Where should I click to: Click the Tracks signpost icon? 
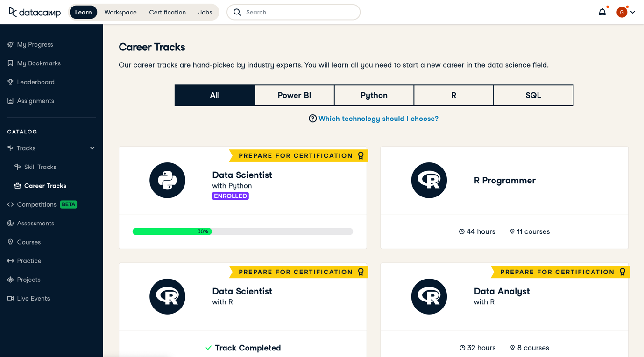[x=10, y=148]
